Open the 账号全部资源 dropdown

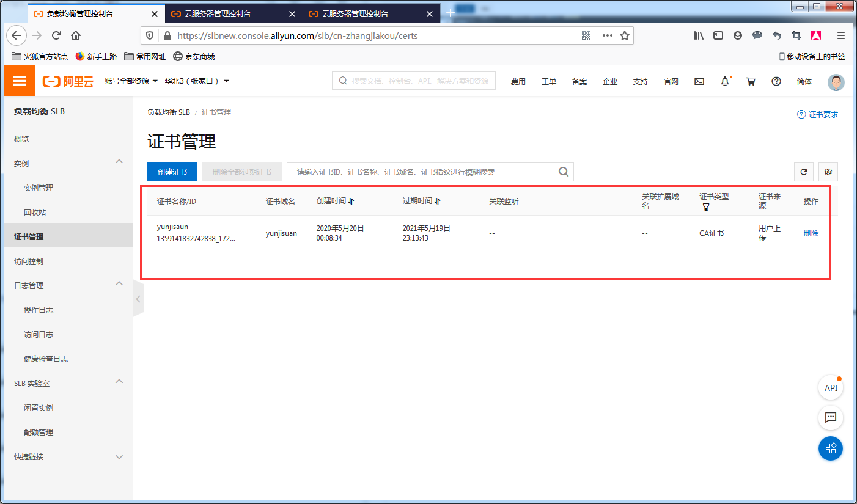(130, 80)
